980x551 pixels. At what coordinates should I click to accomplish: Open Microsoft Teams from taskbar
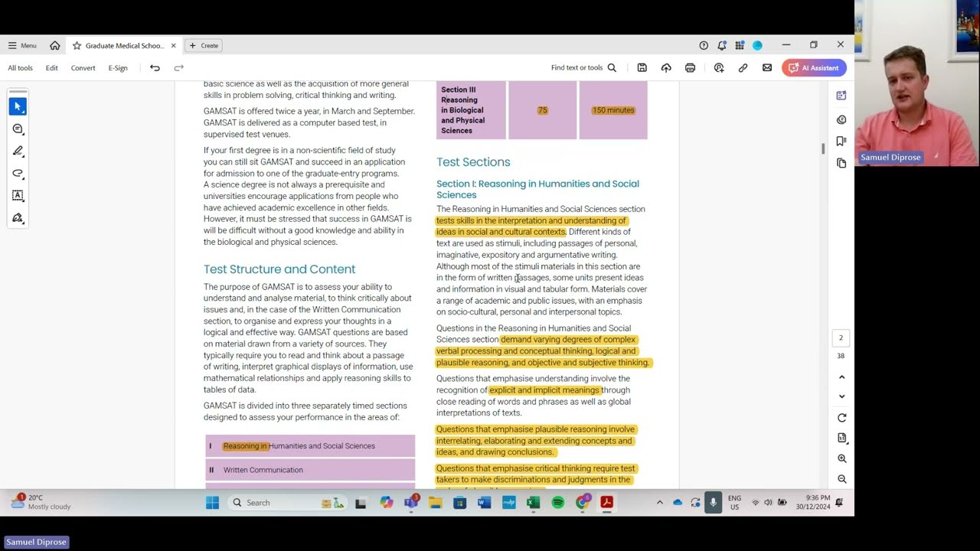coord(411,503)
